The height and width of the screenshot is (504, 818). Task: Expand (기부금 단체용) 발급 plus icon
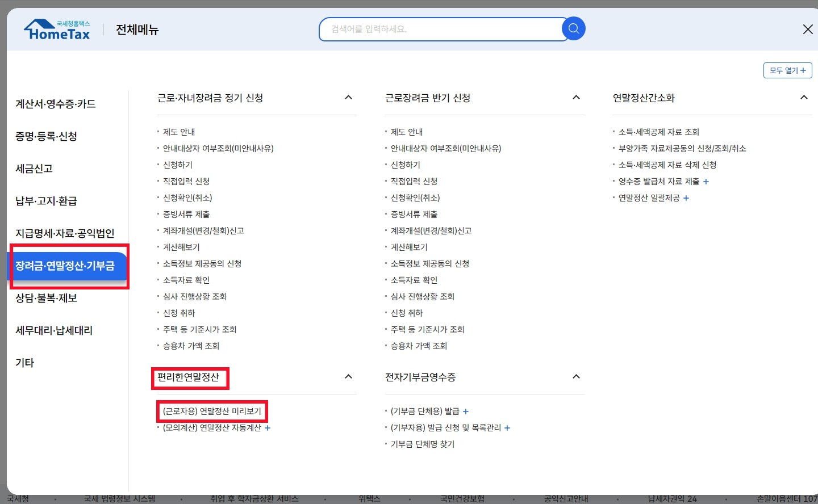[466, 411]
